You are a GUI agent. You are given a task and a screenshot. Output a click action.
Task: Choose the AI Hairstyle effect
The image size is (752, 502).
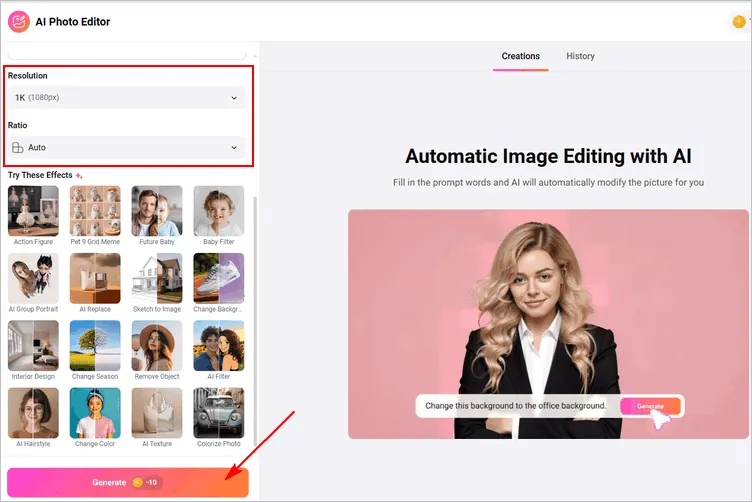click(x=33, y=413)
